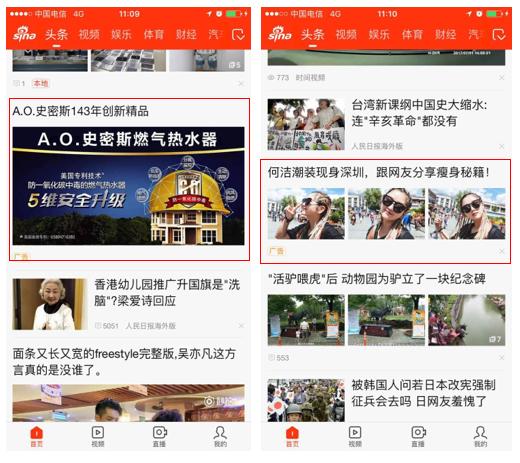
Task: Tap the 广告 tag under 何洁 photos
Action: 276,251
